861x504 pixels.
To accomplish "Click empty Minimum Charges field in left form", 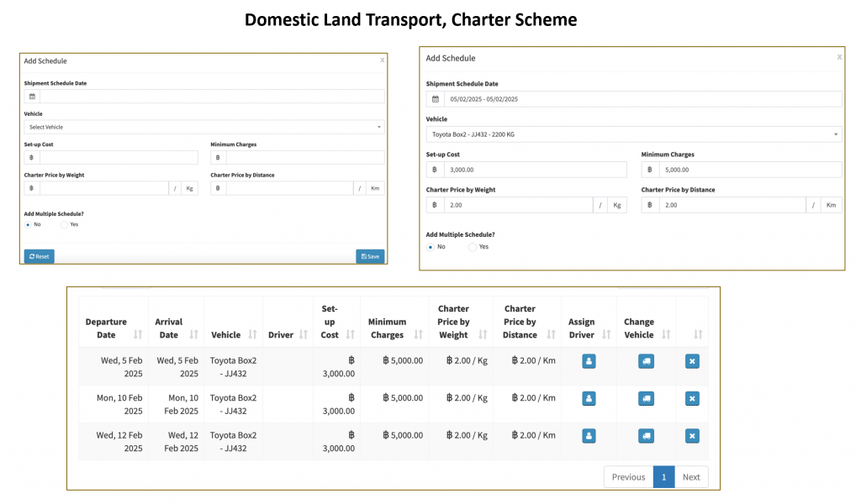I will click(305, 158).
